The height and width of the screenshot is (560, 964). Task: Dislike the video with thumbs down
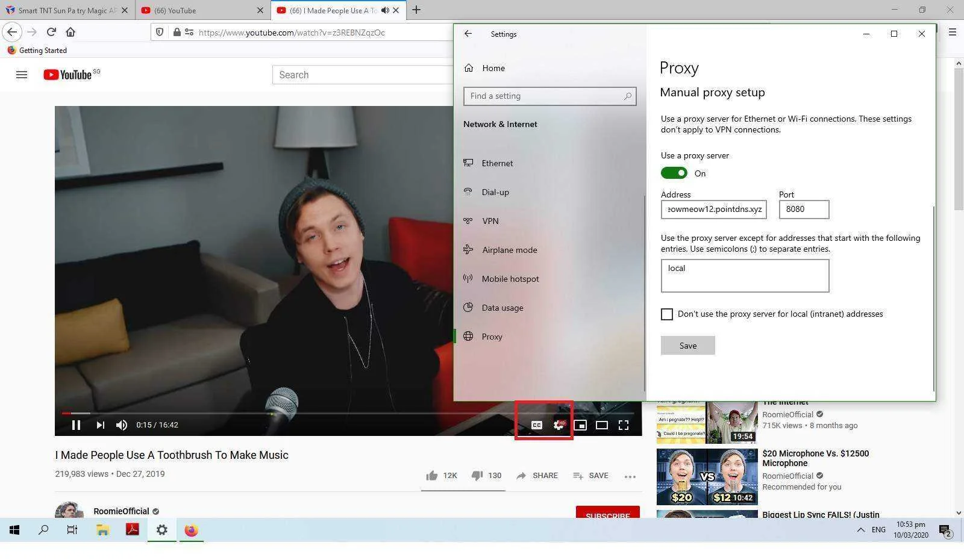point(486,476)
